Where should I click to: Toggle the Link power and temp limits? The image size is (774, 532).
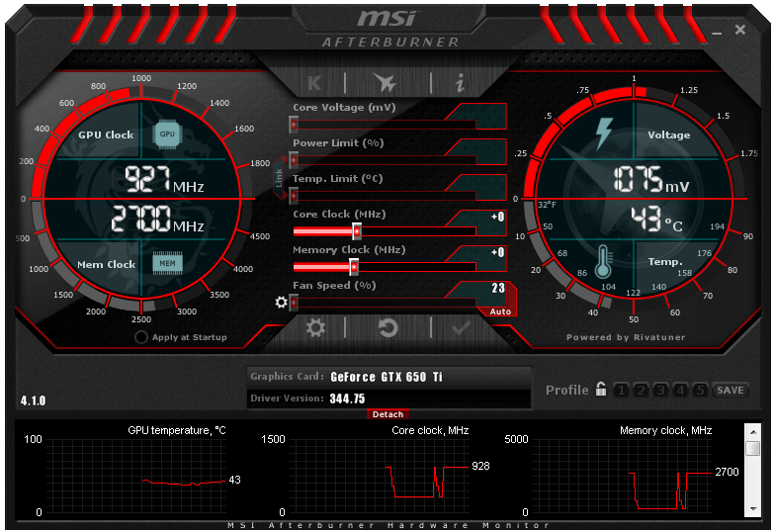(x=279, y=178)
